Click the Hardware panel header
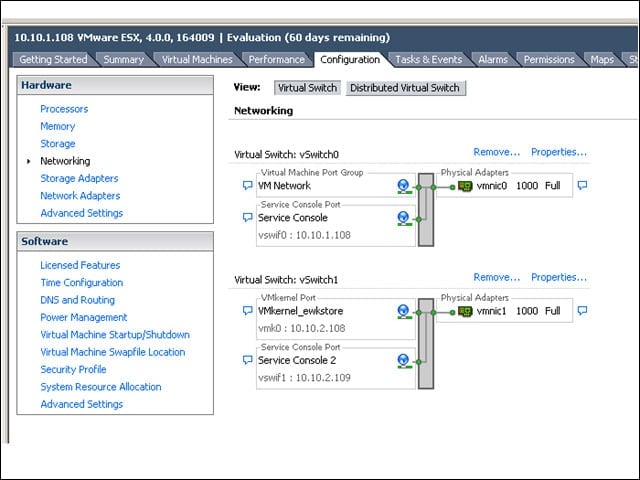The height and width of the screenshot is (480, 640). (x=115, y=85)
